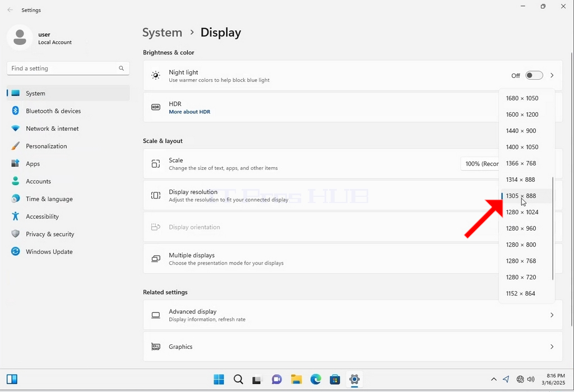Open Task View on taskbar
The height and width of the screenshot is (392, 574).
click(257, 380)
